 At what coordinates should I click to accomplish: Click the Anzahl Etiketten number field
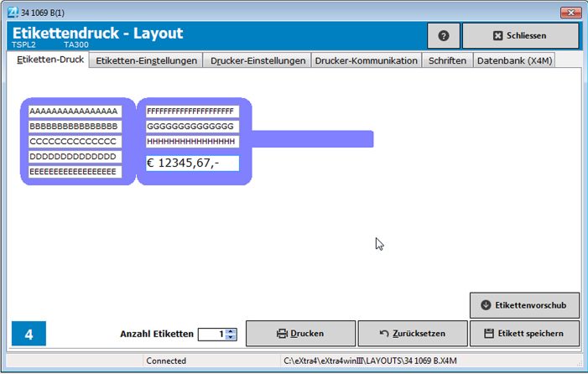click(212, 335)
